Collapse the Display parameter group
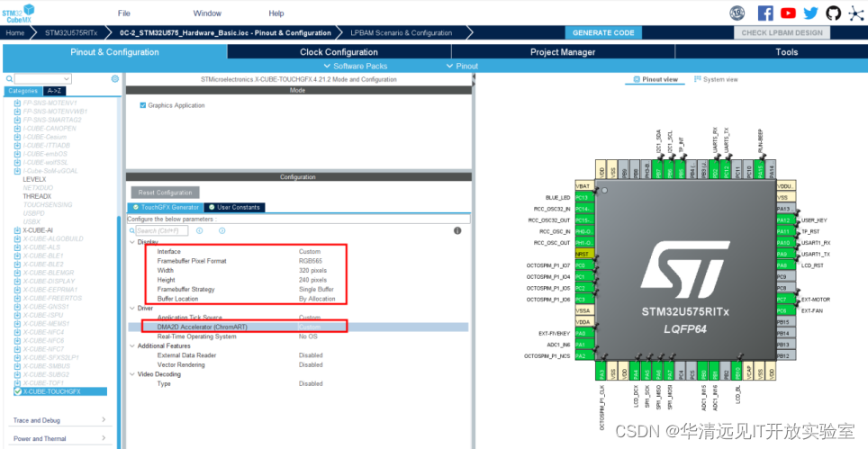The height and width of the screenshot is (449, 868). tap(131, 242)
